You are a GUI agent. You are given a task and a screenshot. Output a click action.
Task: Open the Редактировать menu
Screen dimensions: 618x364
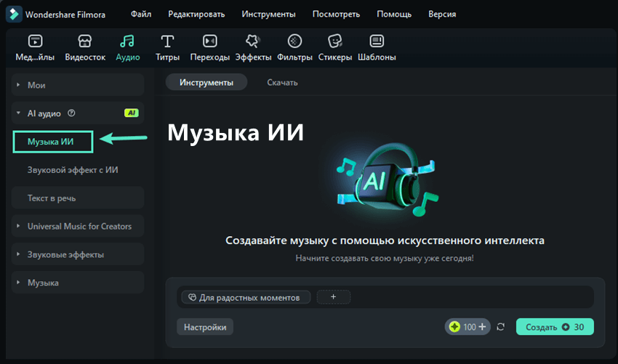(196, 15)
